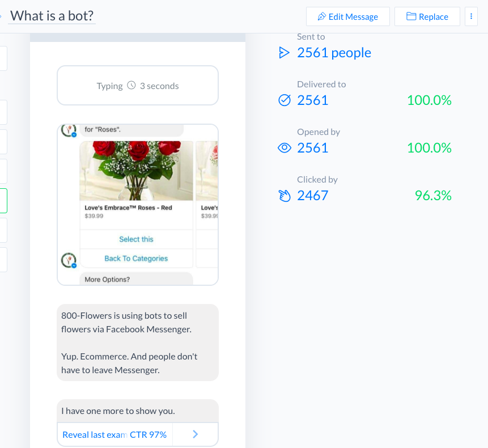Screen dimensions: 488x448
Task: Click 'Select this' in the flower card
Action: (x=136, y=239)
